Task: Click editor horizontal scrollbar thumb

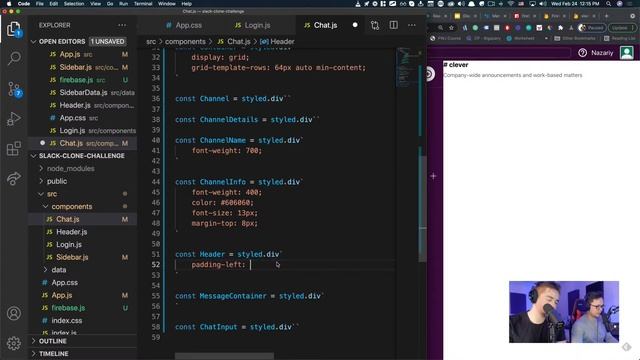Action: [224, 356]
